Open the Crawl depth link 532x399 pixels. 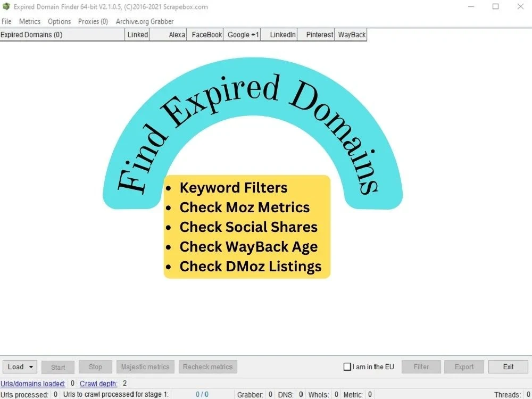[x=98, y=384]
